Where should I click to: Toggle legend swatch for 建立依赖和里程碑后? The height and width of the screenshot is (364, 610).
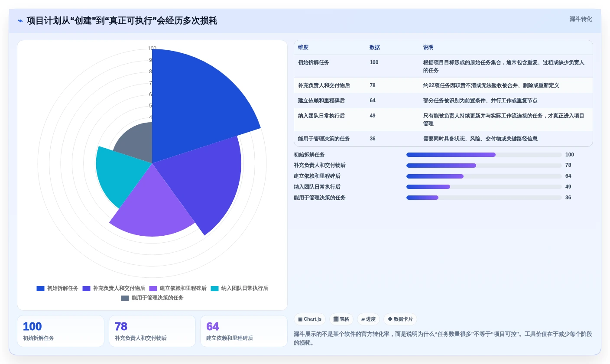click(x=153, y=289)
